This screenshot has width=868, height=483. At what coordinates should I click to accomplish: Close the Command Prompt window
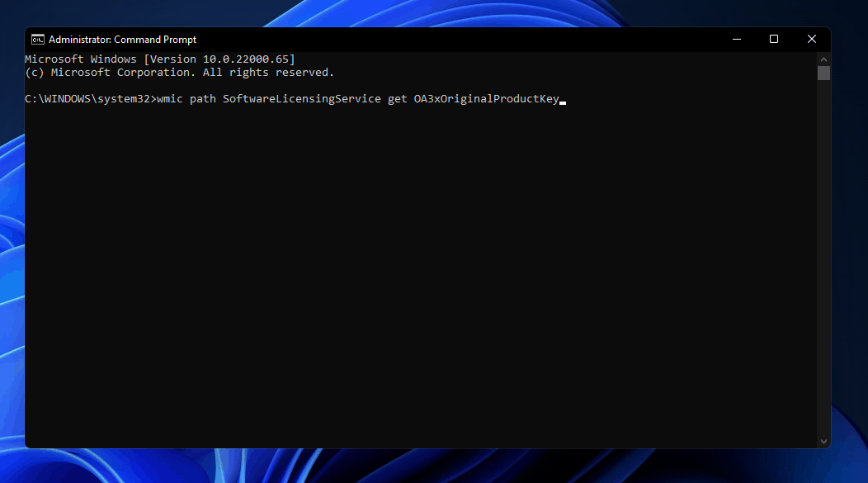[812, 40]
